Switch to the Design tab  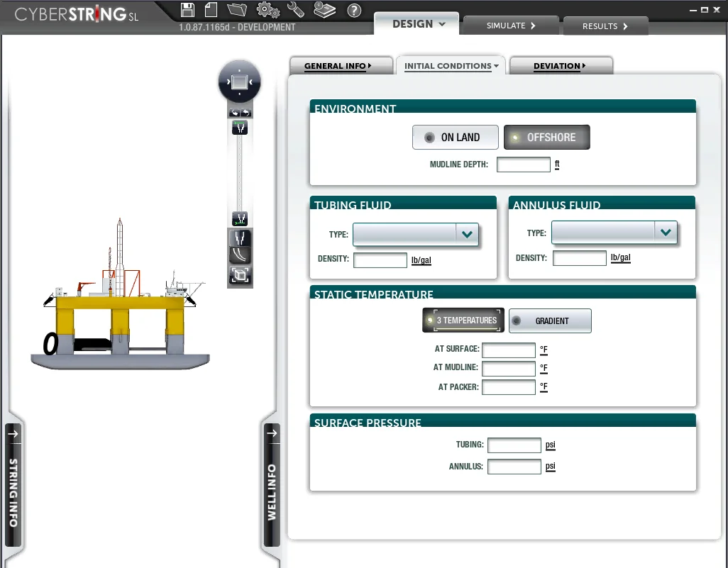pyautogui.click(x=417, y=23)
